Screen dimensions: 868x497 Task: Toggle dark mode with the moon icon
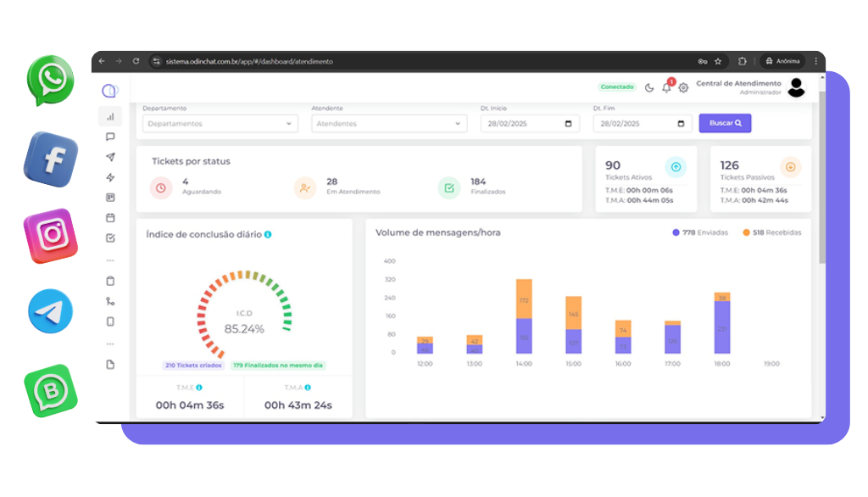pyautogui.click(x=649, y=87)
